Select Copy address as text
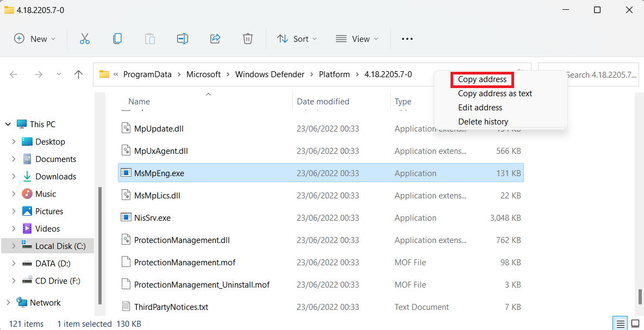 click(x=495, y=94)
